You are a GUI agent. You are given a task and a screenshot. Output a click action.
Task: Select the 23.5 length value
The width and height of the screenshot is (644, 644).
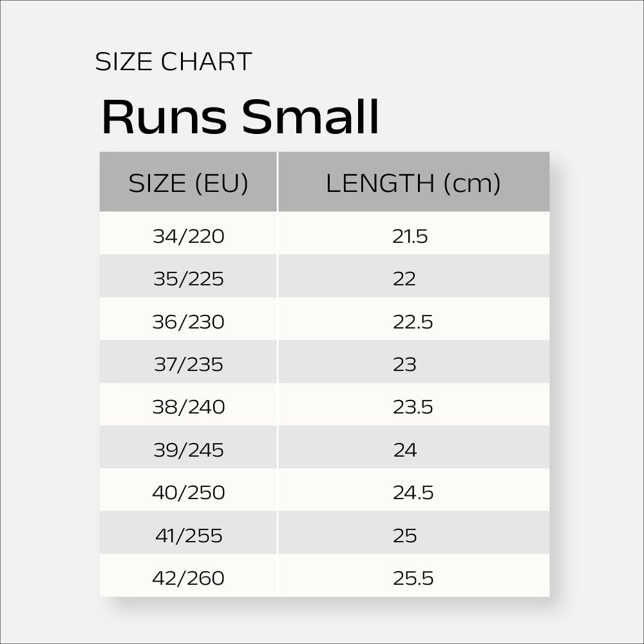point(413,407)
